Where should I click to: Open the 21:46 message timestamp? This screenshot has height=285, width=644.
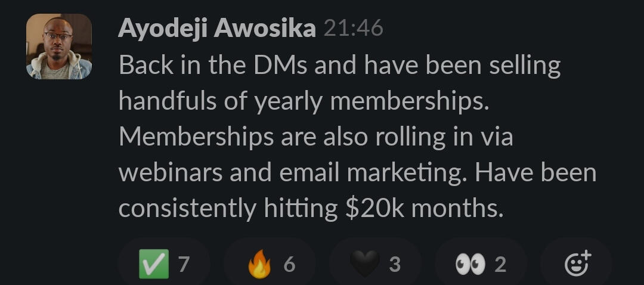click(353, 28)
